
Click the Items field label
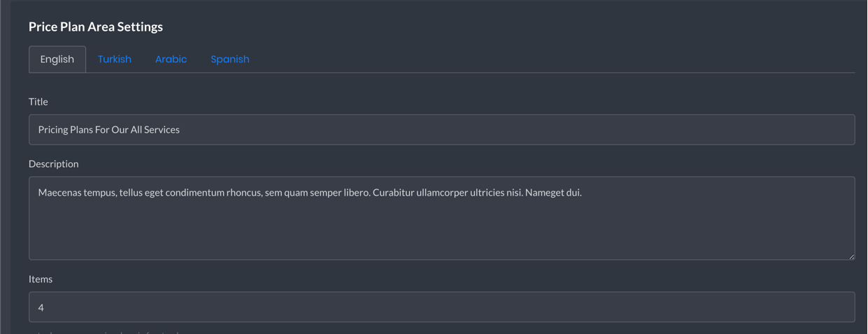[41, 279]
